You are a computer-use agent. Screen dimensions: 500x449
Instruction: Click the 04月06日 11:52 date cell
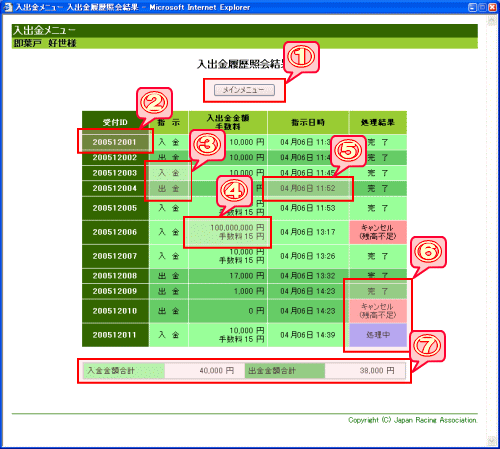308,188
